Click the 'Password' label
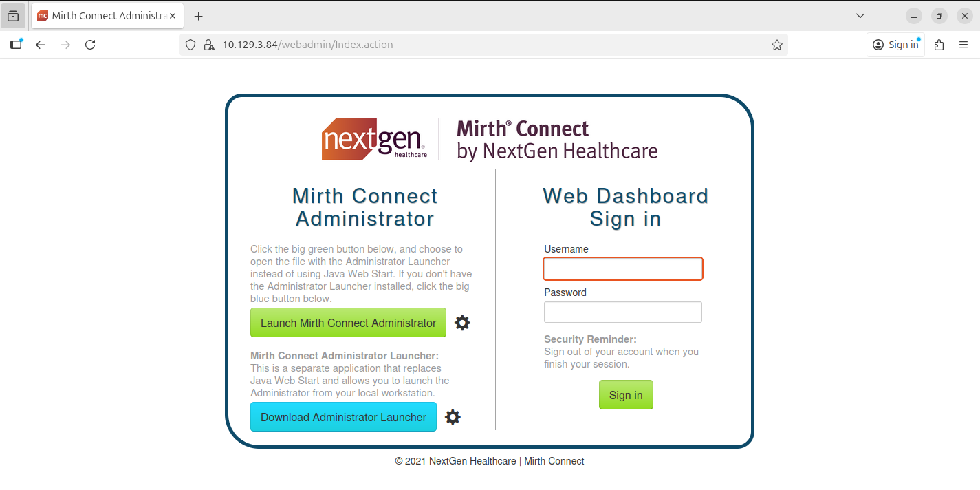The height and width of the screenshot is (490, 980). [x=565, y=292]
